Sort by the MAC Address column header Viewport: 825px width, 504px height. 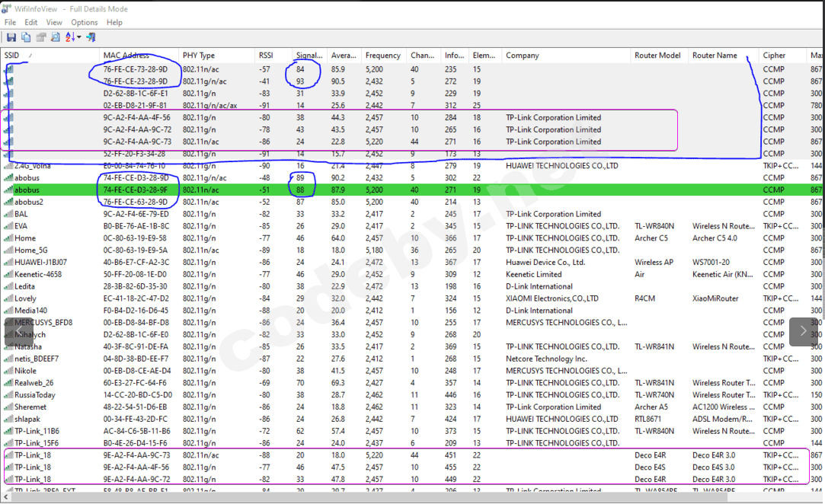pyautogui.click(x=126, y=56)
